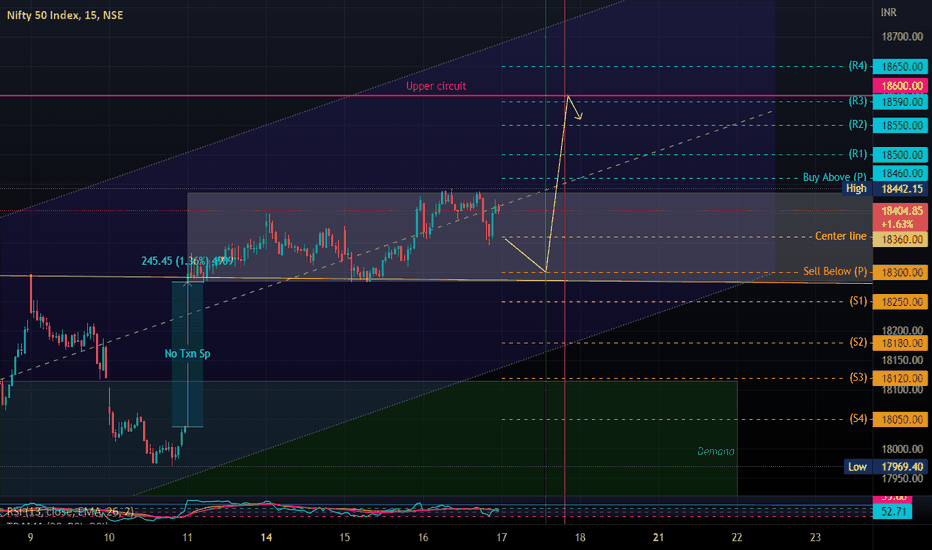The height and width of the screenshot is (550, 932).
Task: Click date 15 on time axis
Action: [x=345, y=538]
